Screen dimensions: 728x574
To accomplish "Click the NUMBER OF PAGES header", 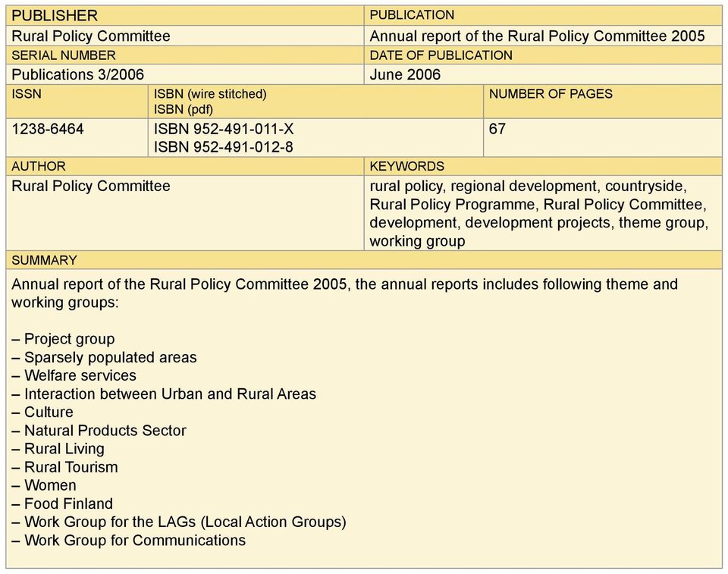I will click(603, 102).
